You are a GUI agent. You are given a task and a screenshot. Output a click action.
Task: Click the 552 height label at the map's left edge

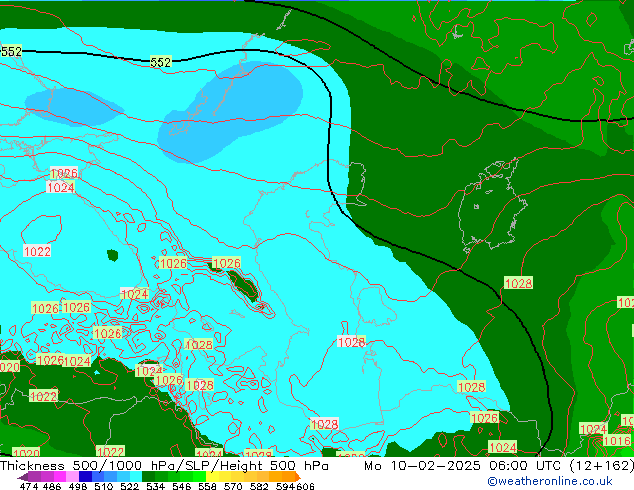(11, 51)
